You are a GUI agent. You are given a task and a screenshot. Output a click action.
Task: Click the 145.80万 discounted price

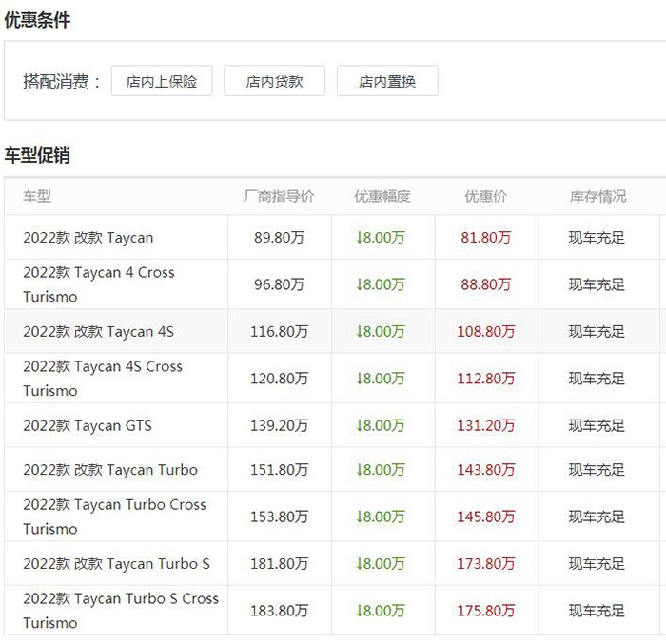coord(486,517)
